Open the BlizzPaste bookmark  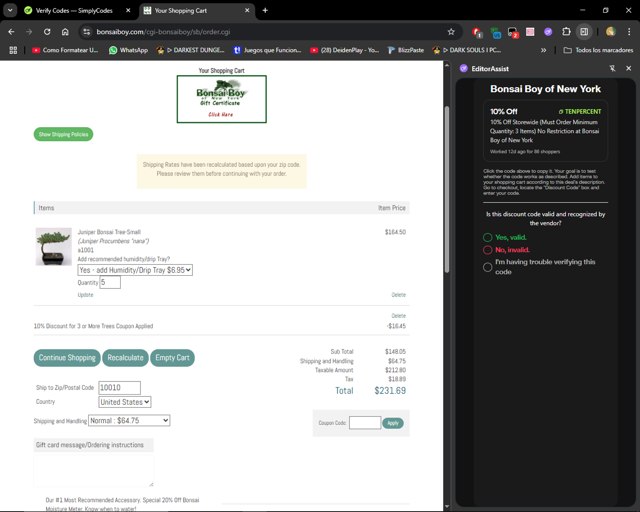pyautogui.click(x=406, y=50)
